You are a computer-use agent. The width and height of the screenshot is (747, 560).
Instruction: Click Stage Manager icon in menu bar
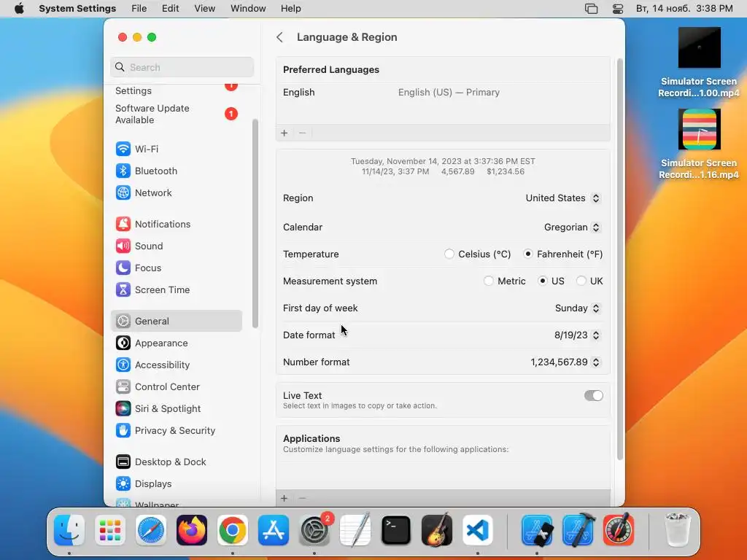pyautogui.click(x=591, y=9)
